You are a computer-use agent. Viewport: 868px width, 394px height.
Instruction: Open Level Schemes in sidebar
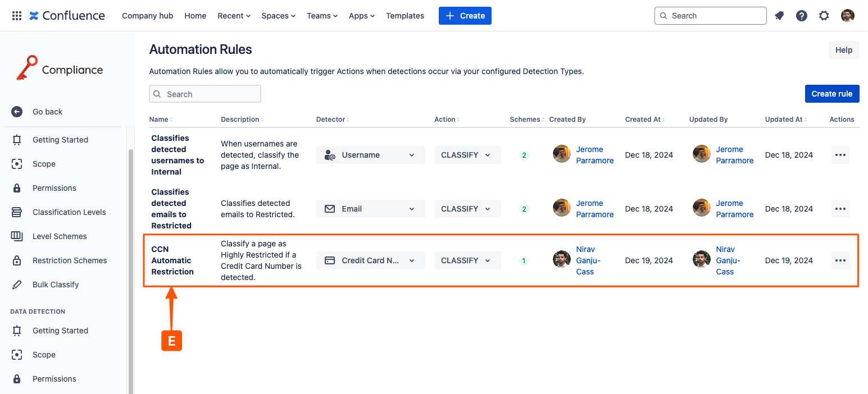pos(60,236)
